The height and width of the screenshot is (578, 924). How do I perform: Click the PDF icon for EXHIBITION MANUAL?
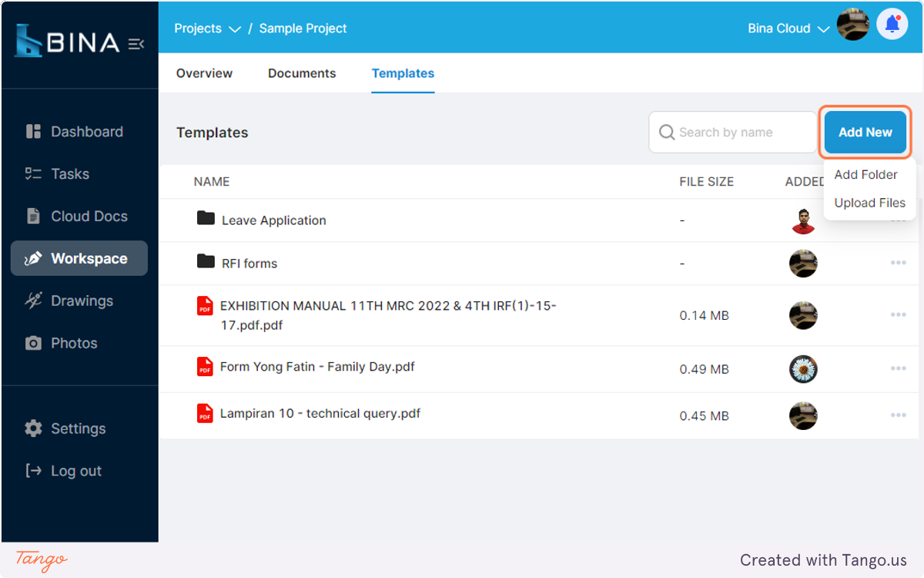205,306
